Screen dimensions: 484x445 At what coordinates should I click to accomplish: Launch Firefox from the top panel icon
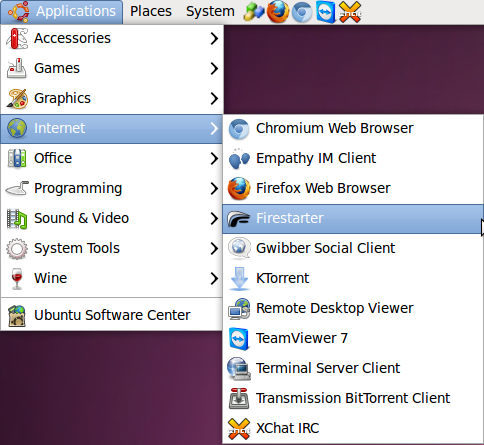(x=278, y=12)
